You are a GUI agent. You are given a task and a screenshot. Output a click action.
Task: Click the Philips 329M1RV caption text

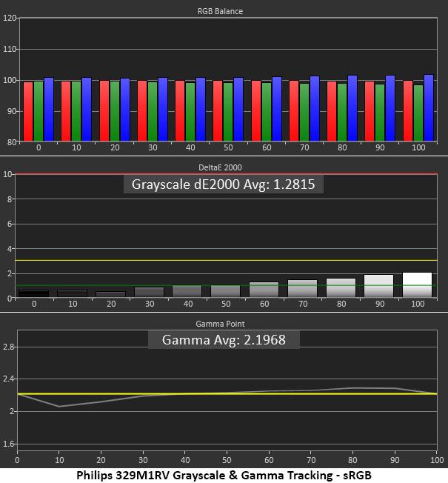[224, 476]
